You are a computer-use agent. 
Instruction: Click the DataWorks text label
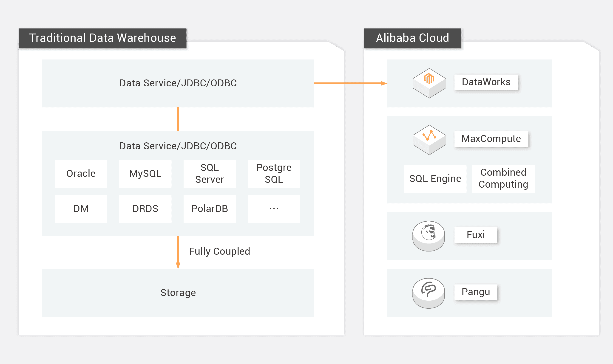486,82
